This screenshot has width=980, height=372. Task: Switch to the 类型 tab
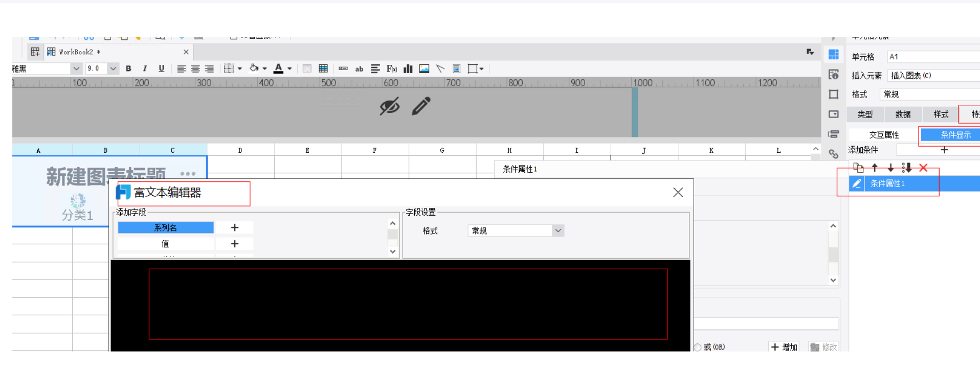(865, 114)
